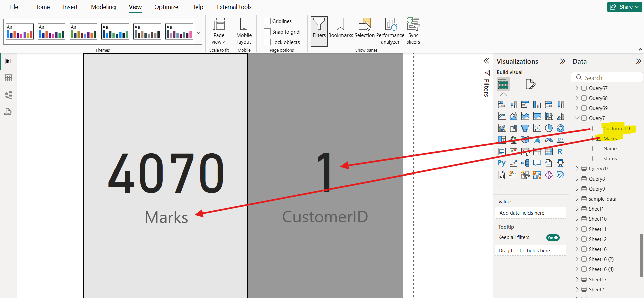Screen dimensions: 644x298
Task: Launch the Performance analyzer
Action: [390, 31]
